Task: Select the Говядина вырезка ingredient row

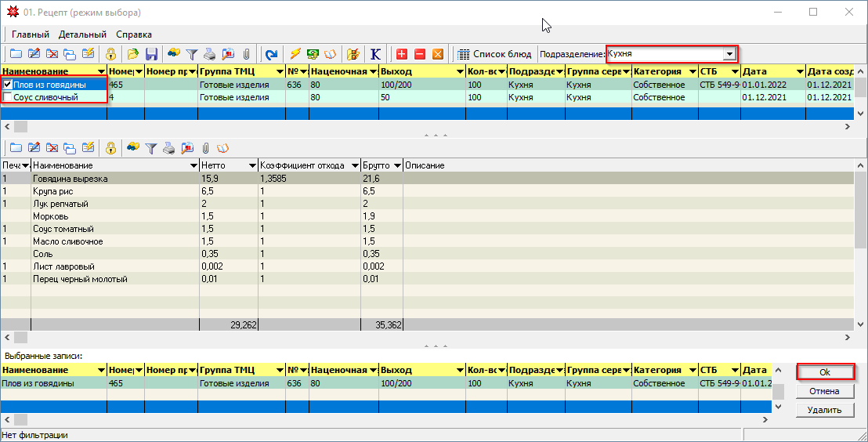Action: (x=71, y=179)
